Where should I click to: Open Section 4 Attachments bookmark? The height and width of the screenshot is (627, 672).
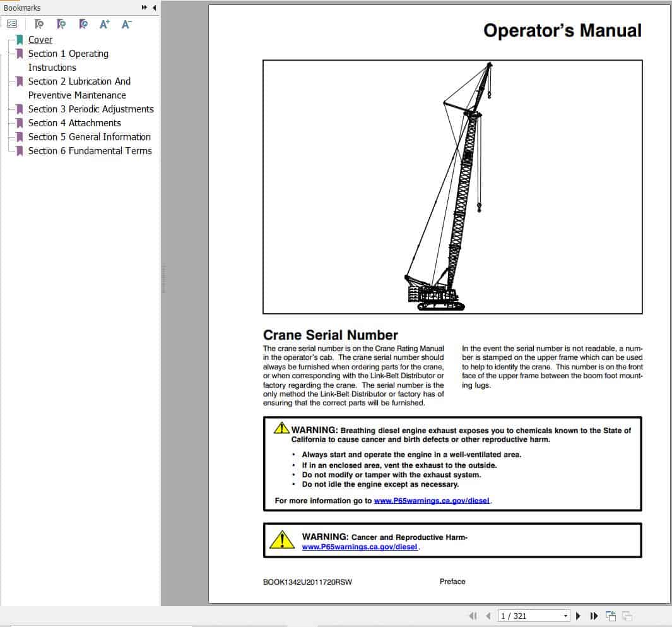click(74, 123)
